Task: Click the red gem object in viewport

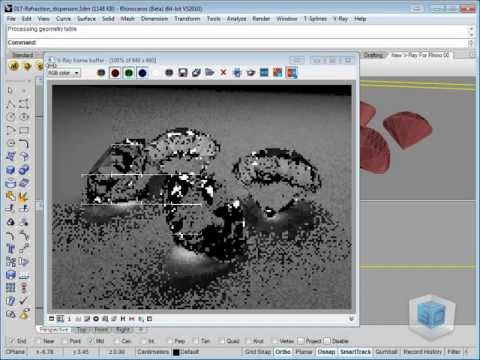Action: (407, 130)
